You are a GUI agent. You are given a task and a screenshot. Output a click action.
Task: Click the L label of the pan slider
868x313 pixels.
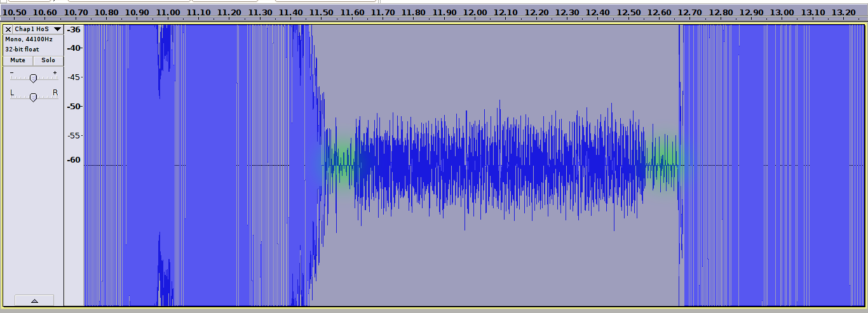(11, 93)
